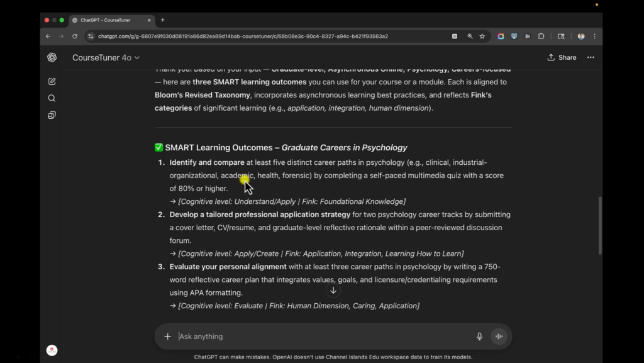Go back with browser back arrow
The image size is (644, 363).
pos(48,36)
